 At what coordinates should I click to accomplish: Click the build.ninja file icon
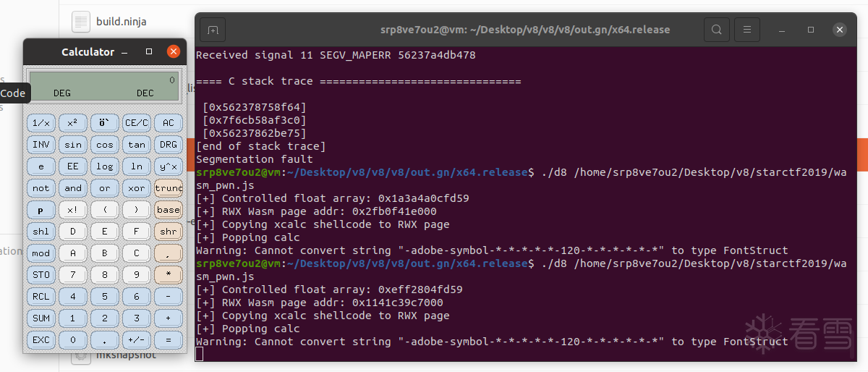(81, 21)
